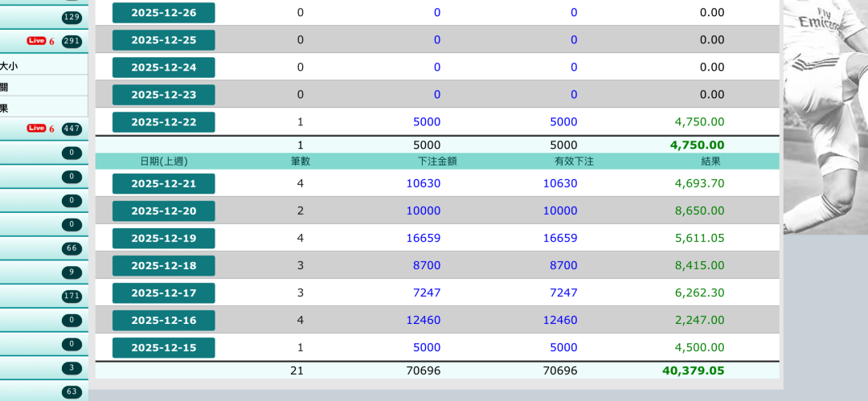Open sidebar category with badge 9
This screenshot has width=868, height=401.
pyautogui.click(x=43, y=272)
